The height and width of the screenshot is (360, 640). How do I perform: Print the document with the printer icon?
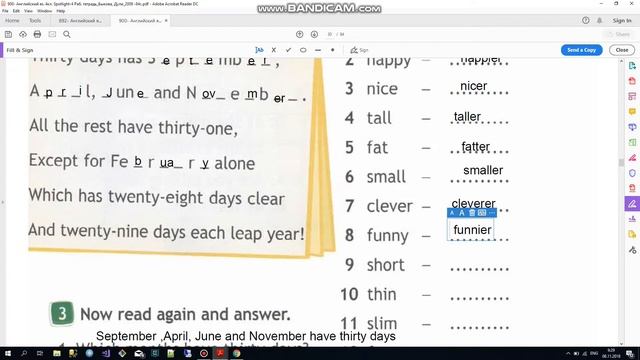(x=37, y=34)
